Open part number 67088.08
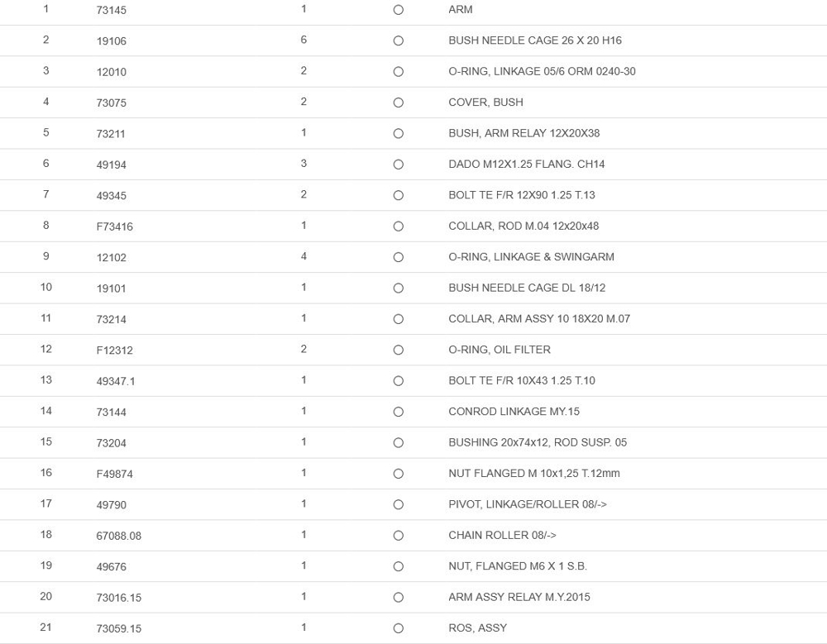This screenshot has height=644, width=827. [119, 536]
